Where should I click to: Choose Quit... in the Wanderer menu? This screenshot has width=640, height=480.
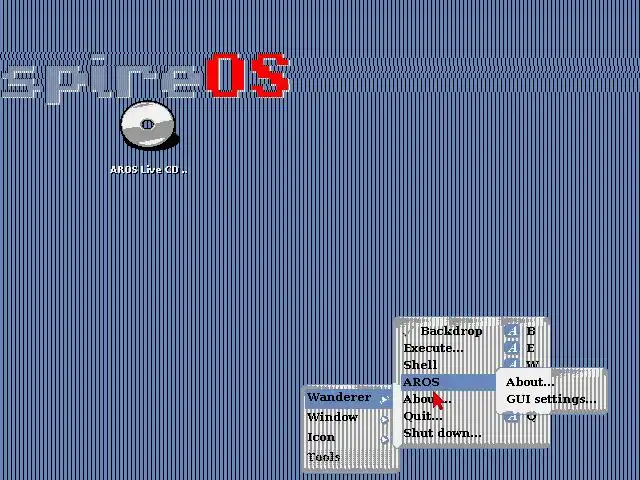pos(473,416)
